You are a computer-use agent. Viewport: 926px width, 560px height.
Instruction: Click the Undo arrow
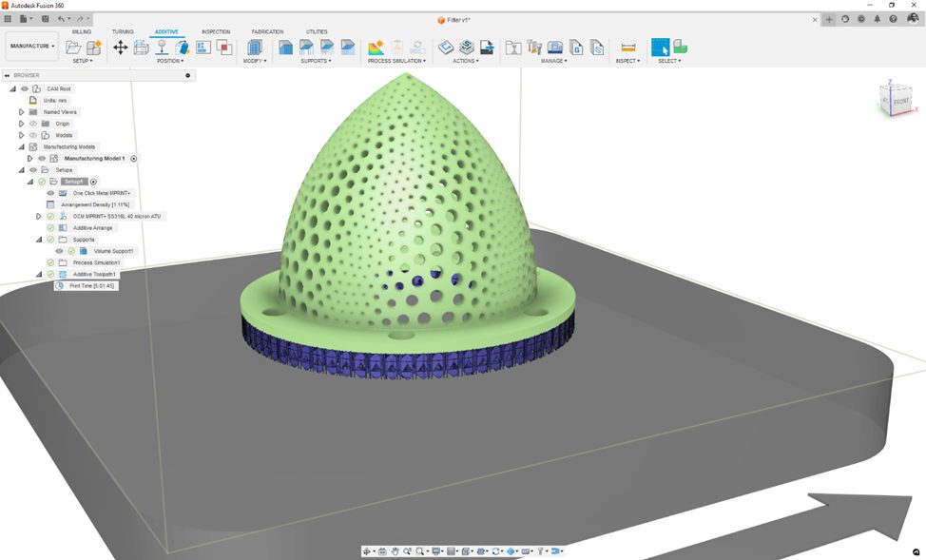62,18
